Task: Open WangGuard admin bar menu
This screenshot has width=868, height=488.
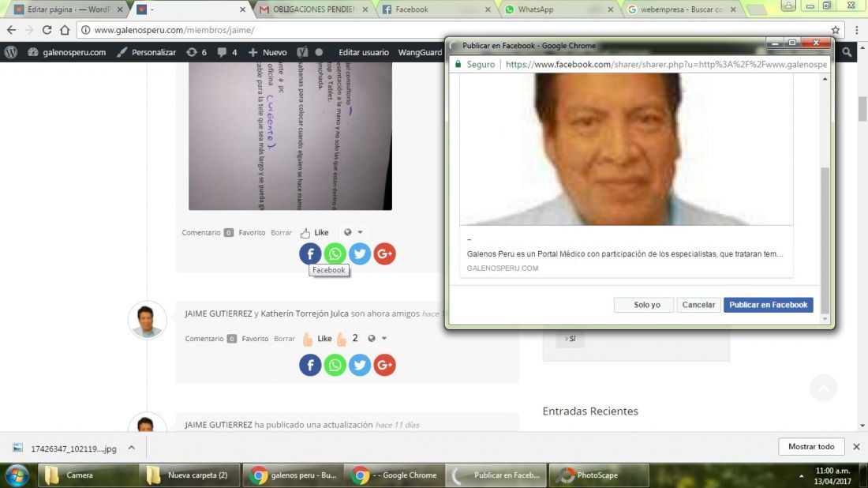Action: pos(420,52)
